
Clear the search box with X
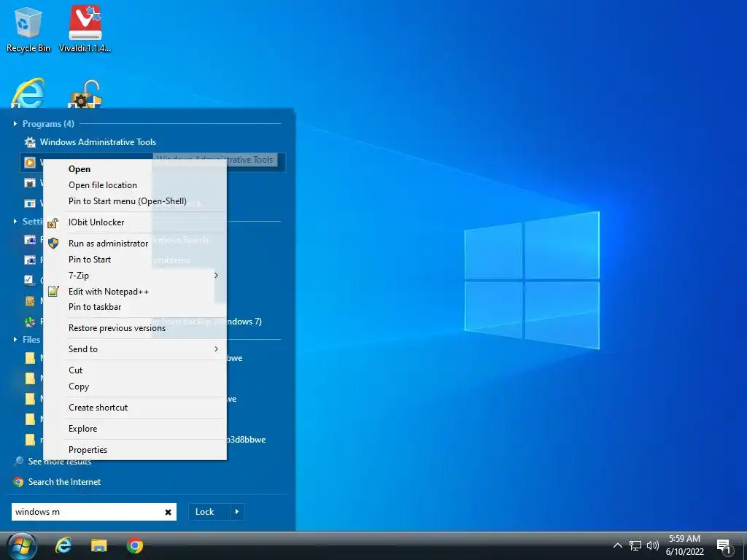169,512
